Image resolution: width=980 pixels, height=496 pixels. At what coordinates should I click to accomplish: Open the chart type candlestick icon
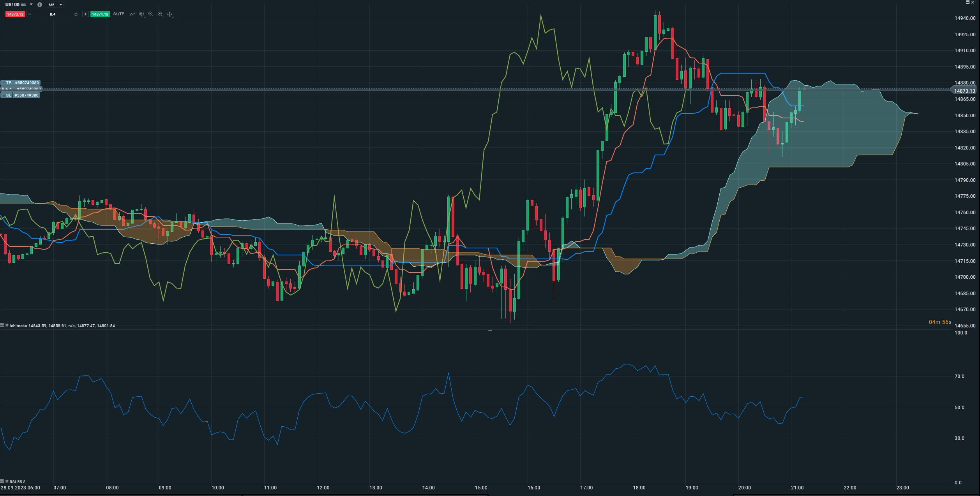coord(141,14)
